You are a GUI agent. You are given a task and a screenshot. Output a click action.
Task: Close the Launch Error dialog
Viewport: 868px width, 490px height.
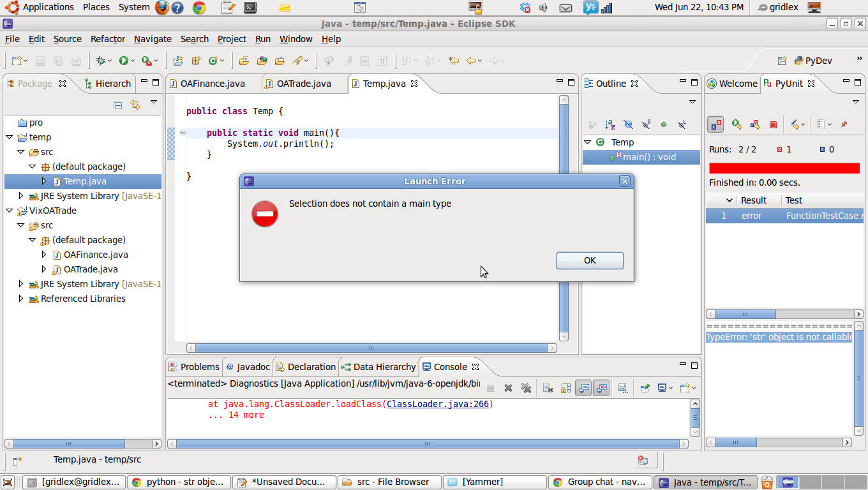625,181
